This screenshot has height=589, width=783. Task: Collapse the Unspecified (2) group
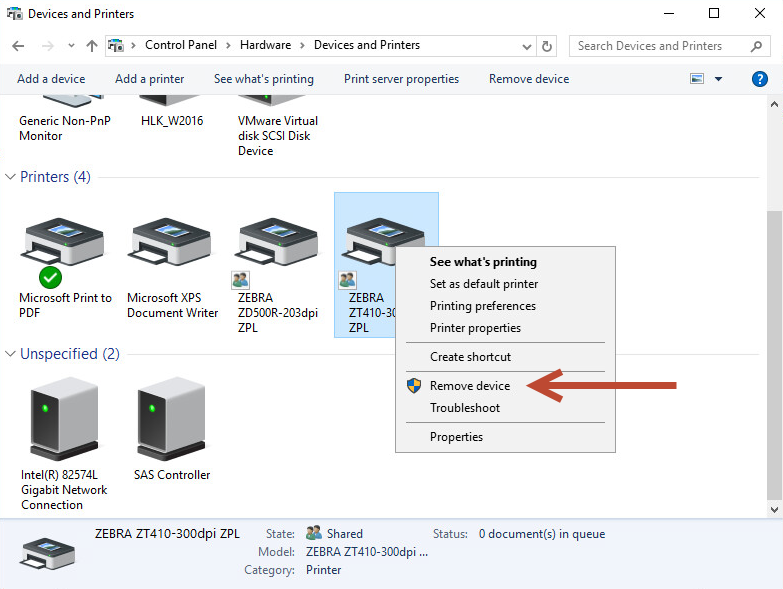point(10,354)
